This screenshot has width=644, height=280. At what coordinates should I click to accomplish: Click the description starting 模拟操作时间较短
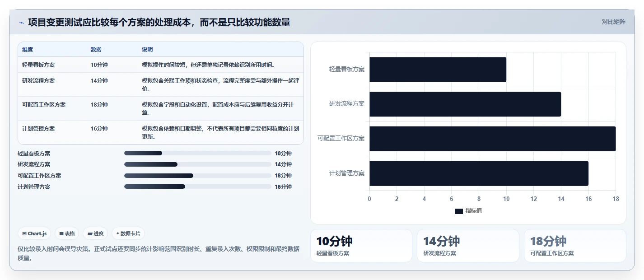coord(209,65)
